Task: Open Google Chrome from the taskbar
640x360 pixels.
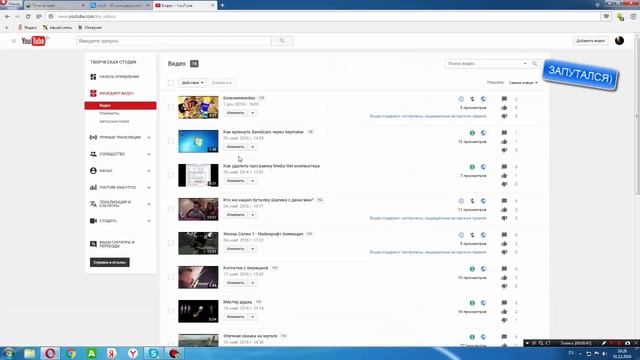Action: [71, 353]
